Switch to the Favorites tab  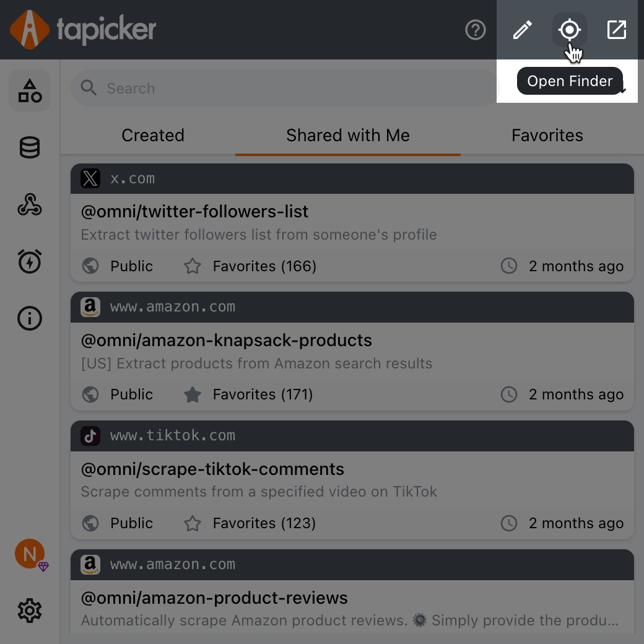pyautogui.click(x=547, y=135)
